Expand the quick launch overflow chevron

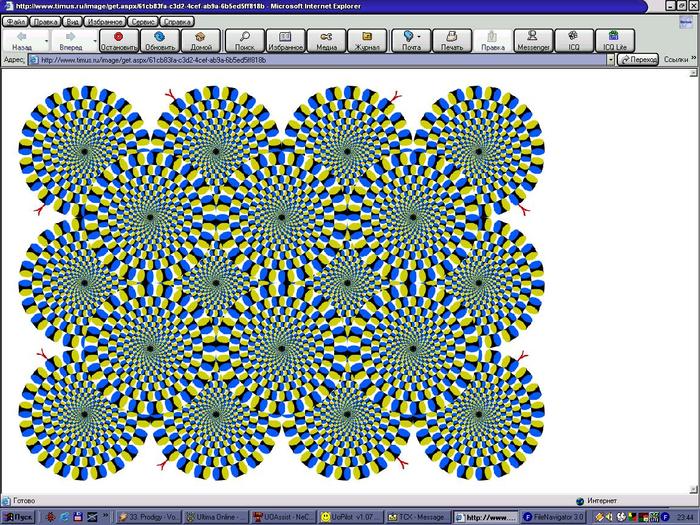106,515
